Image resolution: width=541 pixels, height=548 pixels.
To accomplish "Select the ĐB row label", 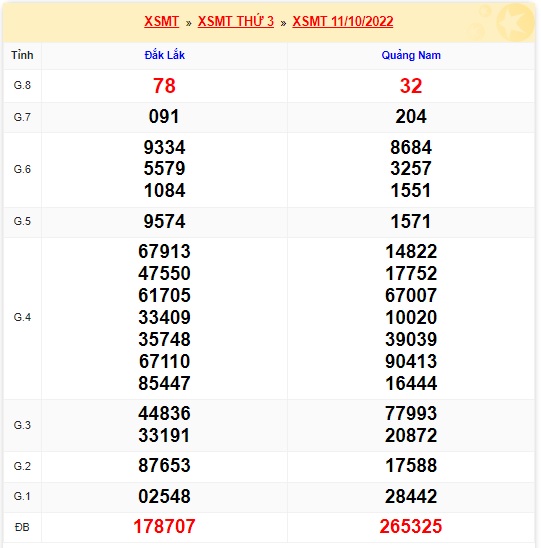I will (x=22, y=527).
